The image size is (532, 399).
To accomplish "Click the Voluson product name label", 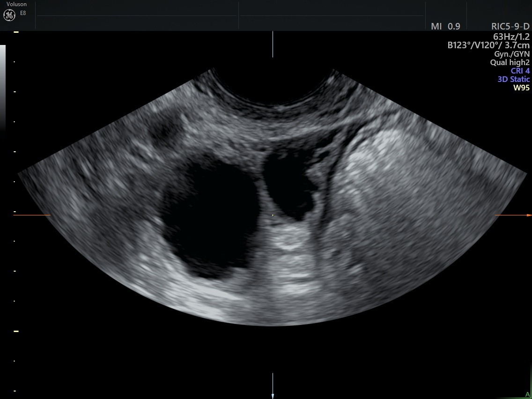I will [x=16, y=4].
